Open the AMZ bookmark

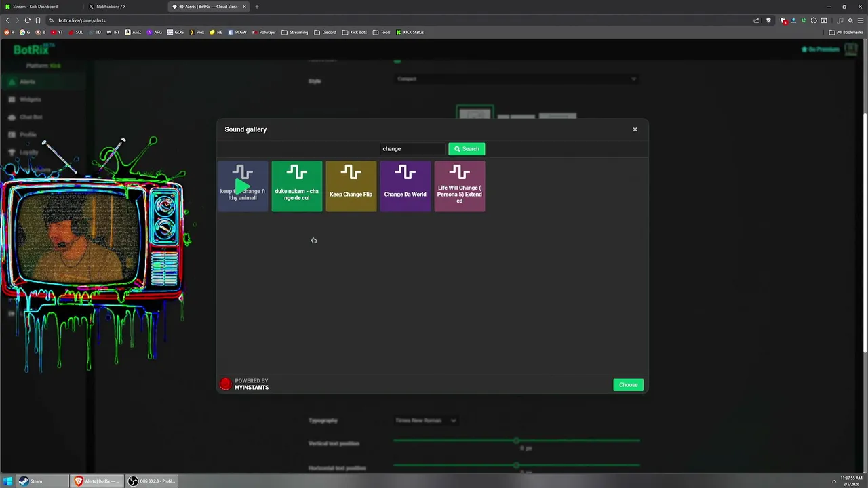(133, 32)
